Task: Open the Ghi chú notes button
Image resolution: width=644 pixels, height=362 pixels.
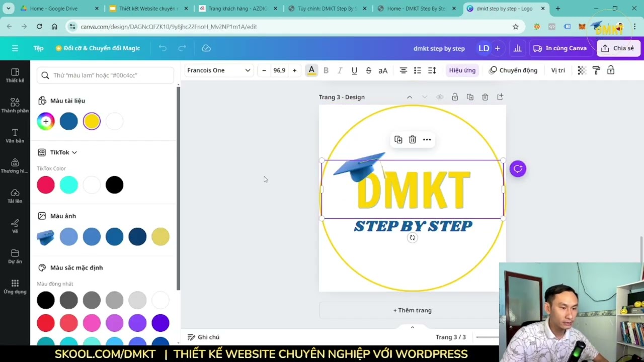Action: coord(204,337)
